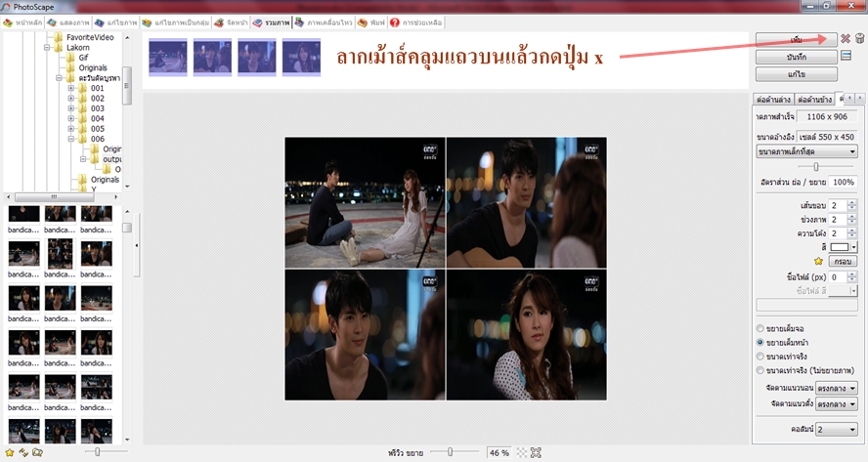Open the คอลัมน์ columns dropdown
The height and width of the screenshot is (462, 868).
pos(837,429)
